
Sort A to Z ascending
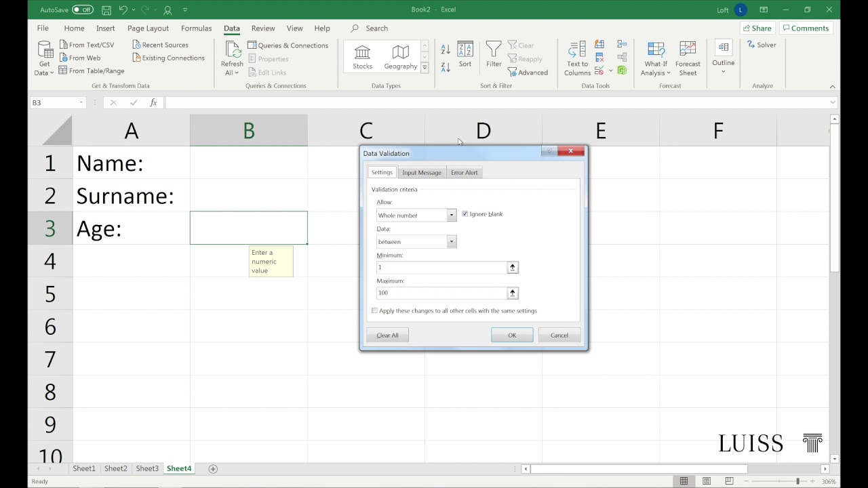click(446, 49)
